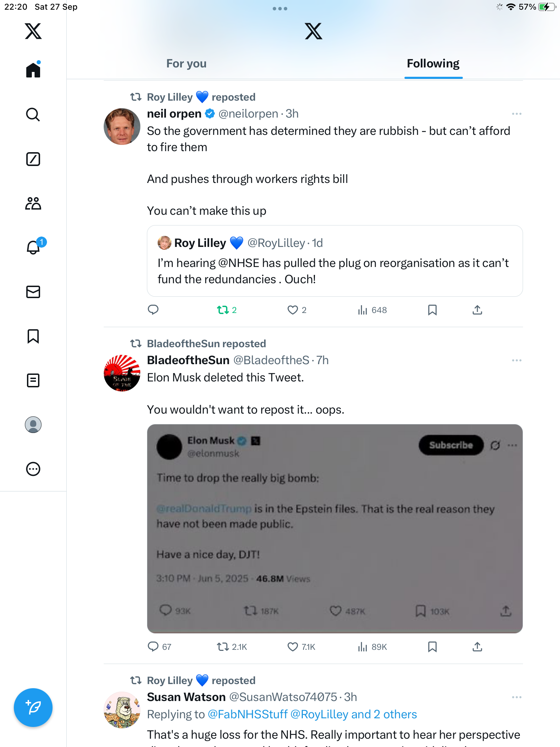
Task: Share the BladeoftheSun post
Action: point(477,647)
